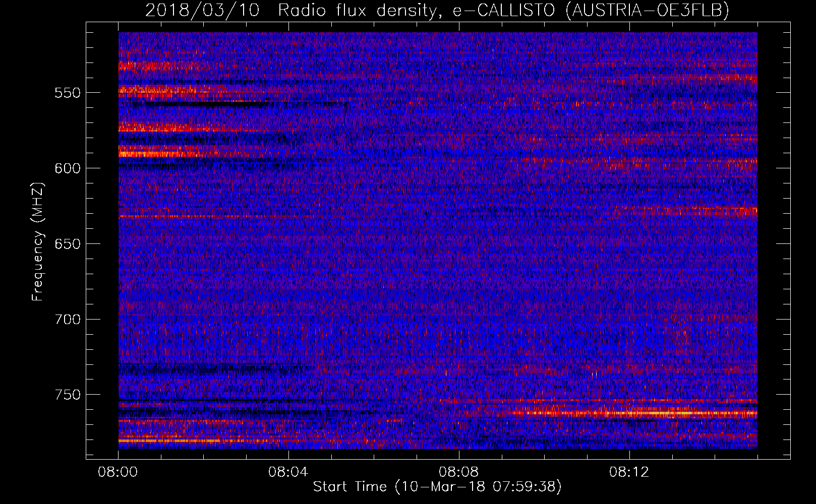Click the 08:04 time tick label
Image resolution: width=816 pixels, height=504 pixels.
(288, 472)
